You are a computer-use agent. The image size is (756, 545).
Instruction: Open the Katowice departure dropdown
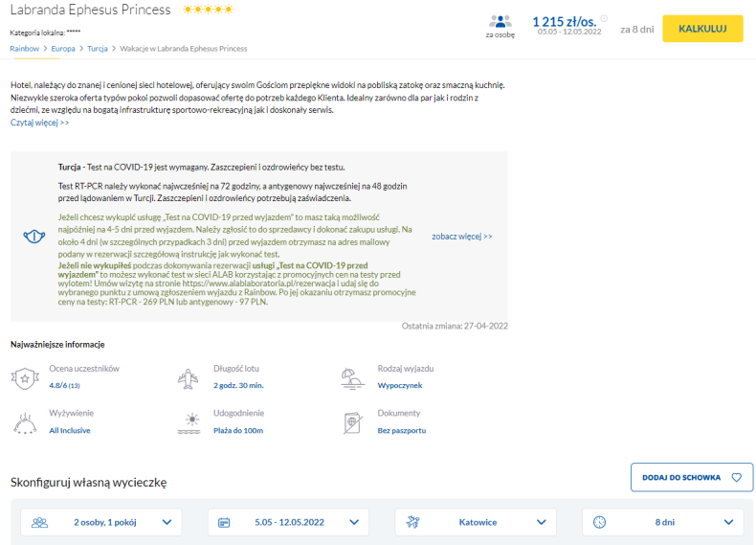pos(476,522)
